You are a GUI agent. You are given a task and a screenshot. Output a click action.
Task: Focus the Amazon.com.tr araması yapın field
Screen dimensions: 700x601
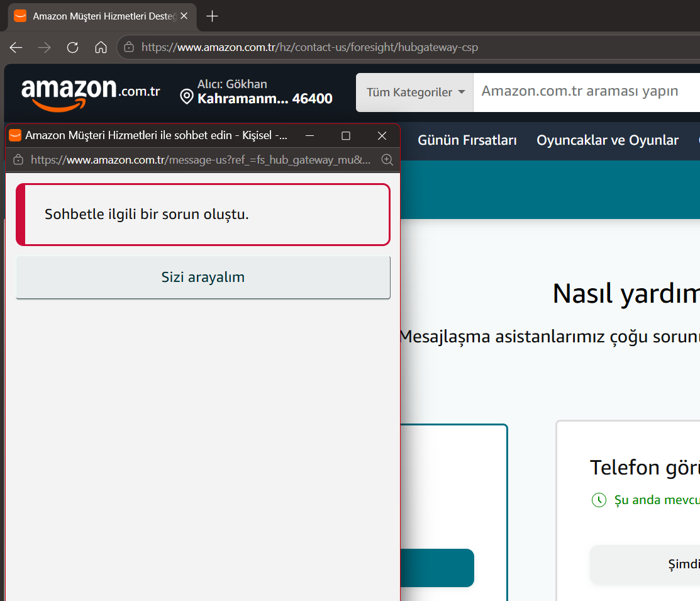[587, 92]
